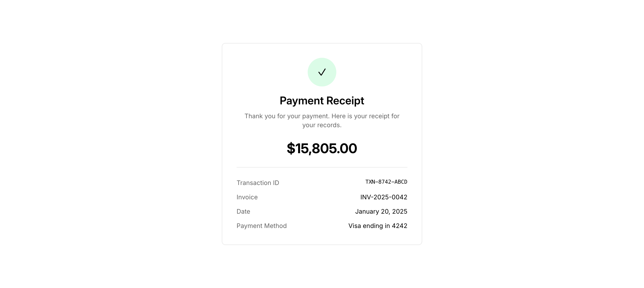The height and width of the screenshot is (288, 644).
Task: Click the "your records." text line
Action: pos(322,125)
